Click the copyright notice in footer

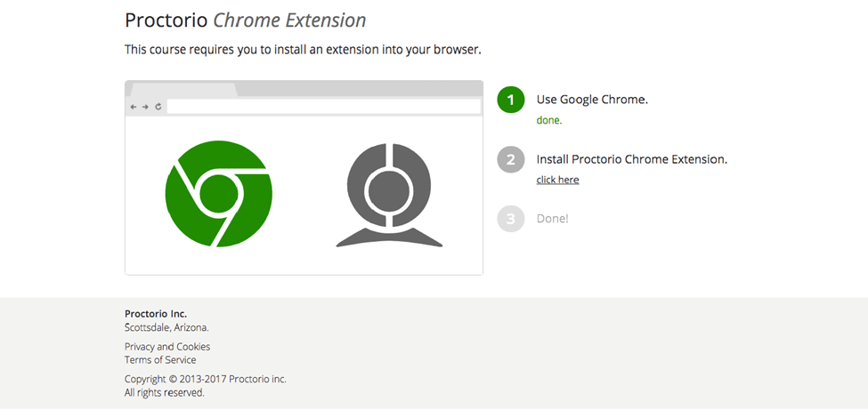point(205,380)
